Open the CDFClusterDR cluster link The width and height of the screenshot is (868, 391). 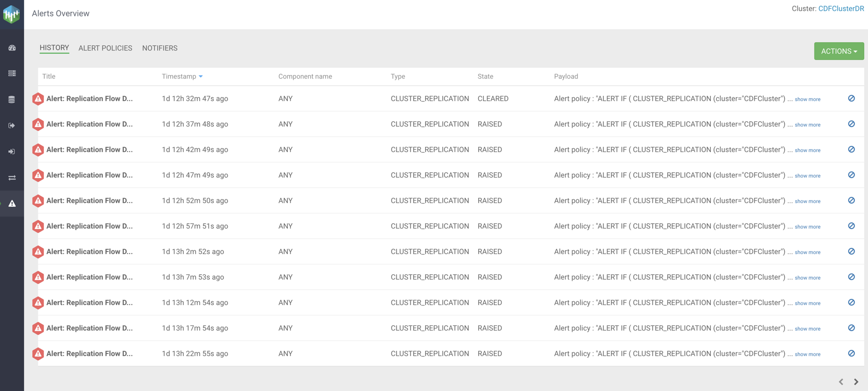841,9
